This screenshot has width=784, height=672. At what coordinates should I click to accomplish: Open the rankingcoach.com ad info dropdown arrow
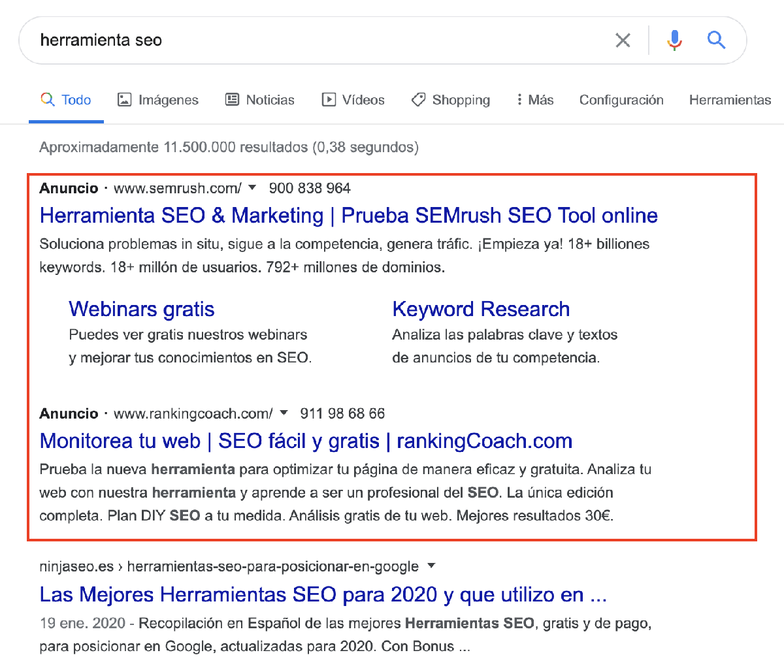(284, 413)
